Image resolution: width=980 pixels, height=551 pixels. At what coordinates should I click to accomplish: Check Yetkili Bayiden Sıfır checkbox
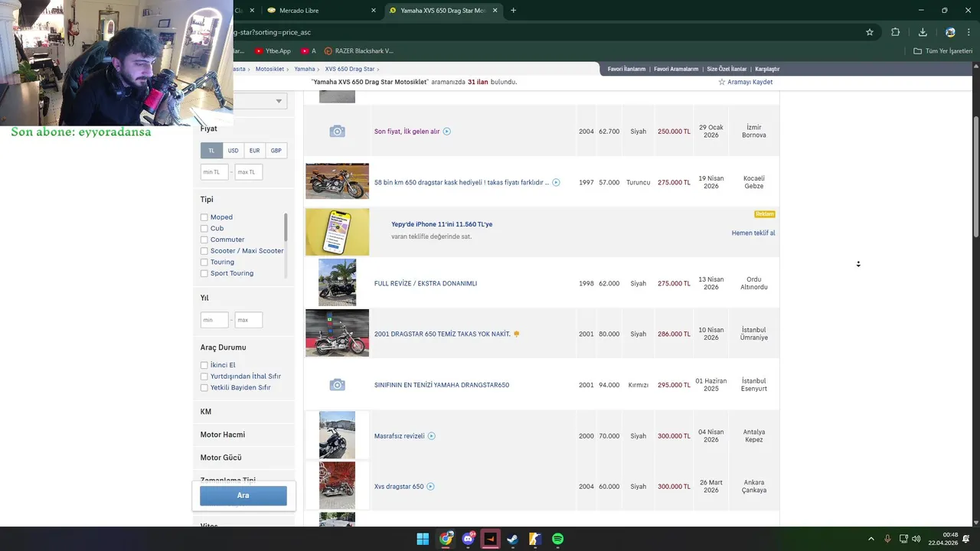(x=204, y=387)
